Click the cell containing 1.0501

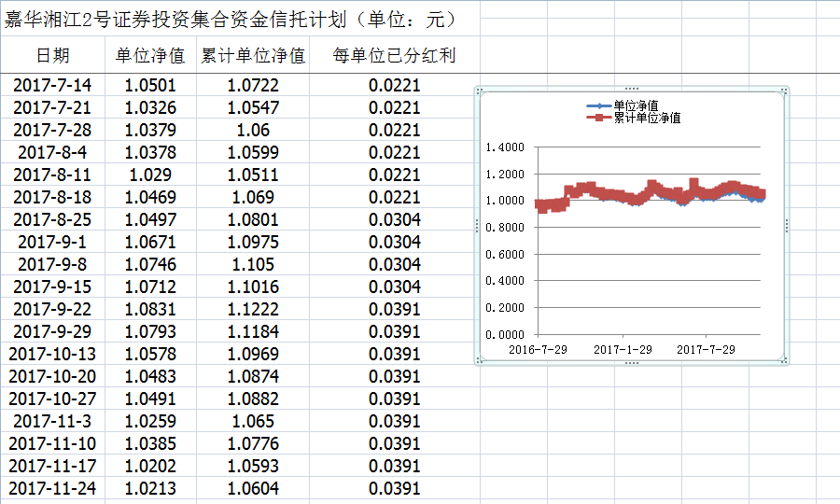pos(149,85)
